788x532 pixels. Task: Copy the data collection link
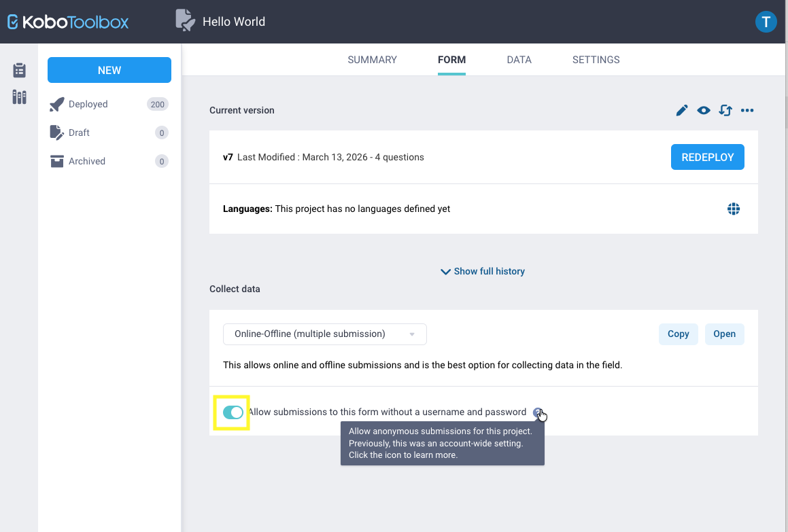click(x=678, y=334)
